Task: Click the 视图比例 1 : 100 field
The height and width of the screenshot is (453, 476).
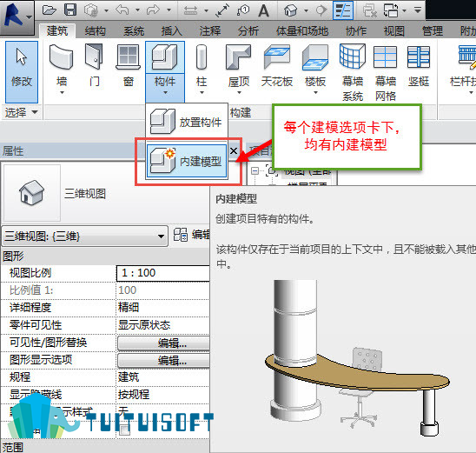Action: [163, 273]
